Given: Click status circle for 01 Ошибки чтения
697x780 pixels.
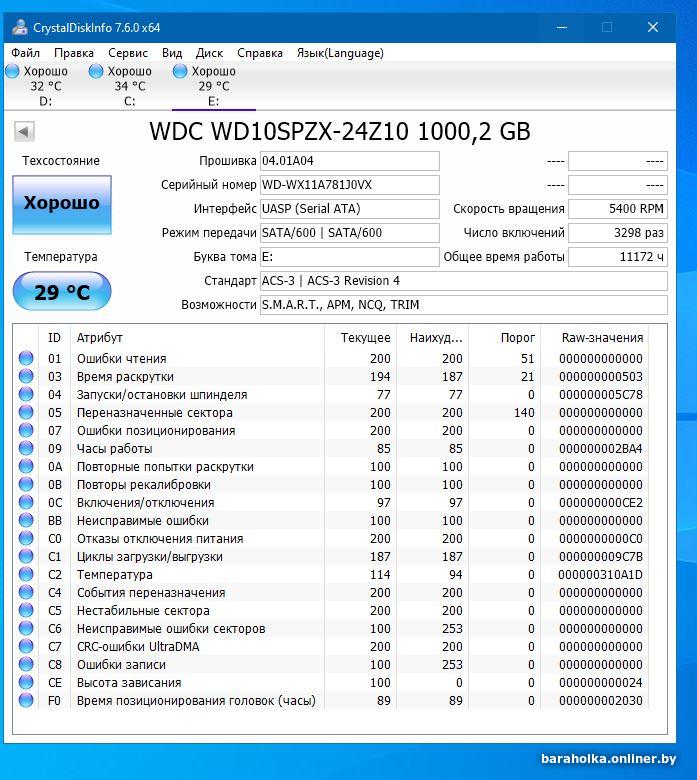Looking at the screenshot, I should [26, 358].
